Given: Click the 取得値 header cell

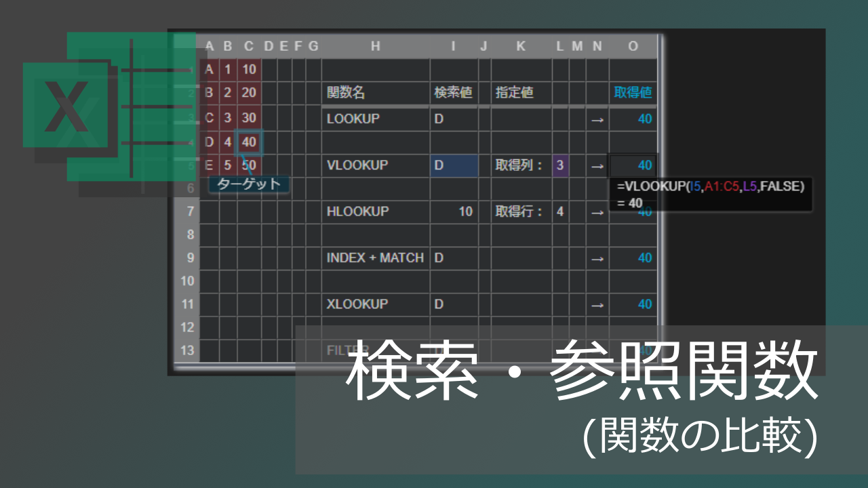Looking at the screenshot, I should [x=633, y=93].
